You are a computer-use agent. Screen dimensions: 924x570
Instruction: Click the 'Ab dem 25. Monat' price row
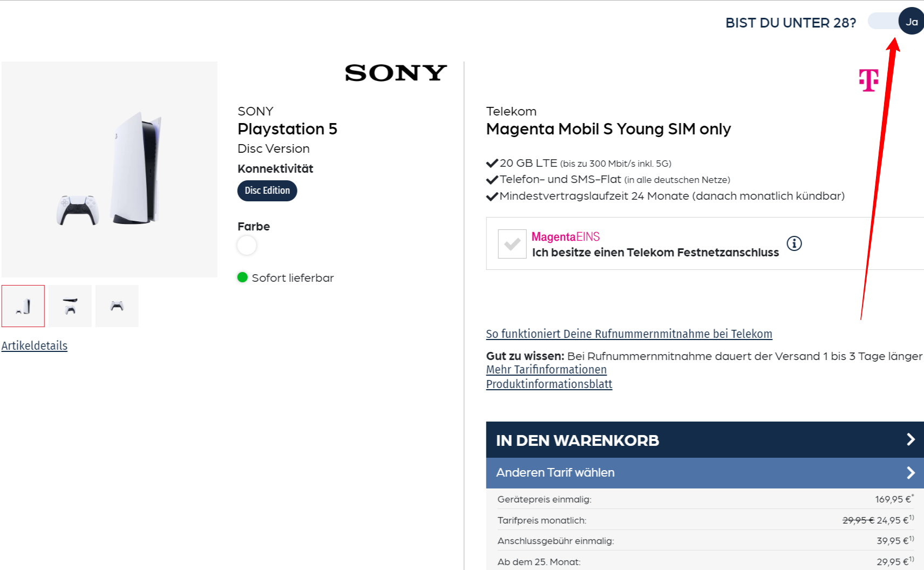pyautogui.click(x=705, y=561)
